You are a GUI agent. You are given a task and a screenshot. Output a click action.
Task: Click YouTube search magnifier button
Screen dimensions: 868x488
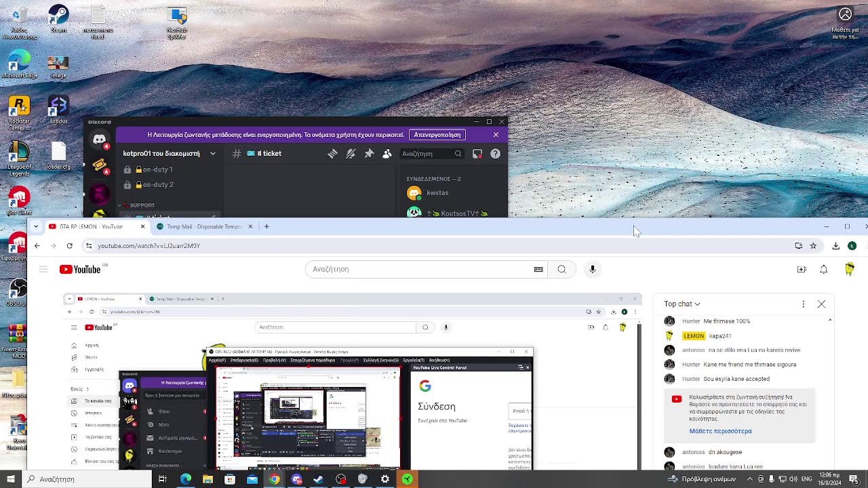(x=561, y=269)
